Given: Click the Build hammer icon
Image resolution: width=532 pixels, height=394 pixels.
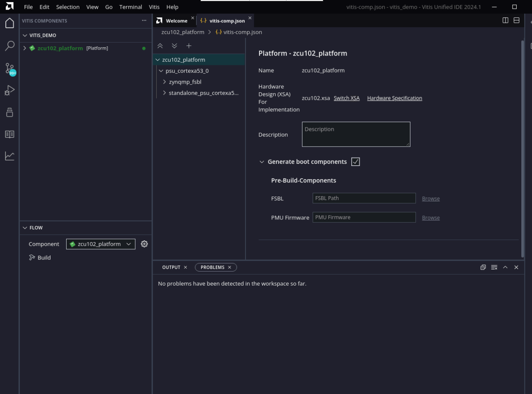Looking at the screenshot, I should click(x=32, y=257).
